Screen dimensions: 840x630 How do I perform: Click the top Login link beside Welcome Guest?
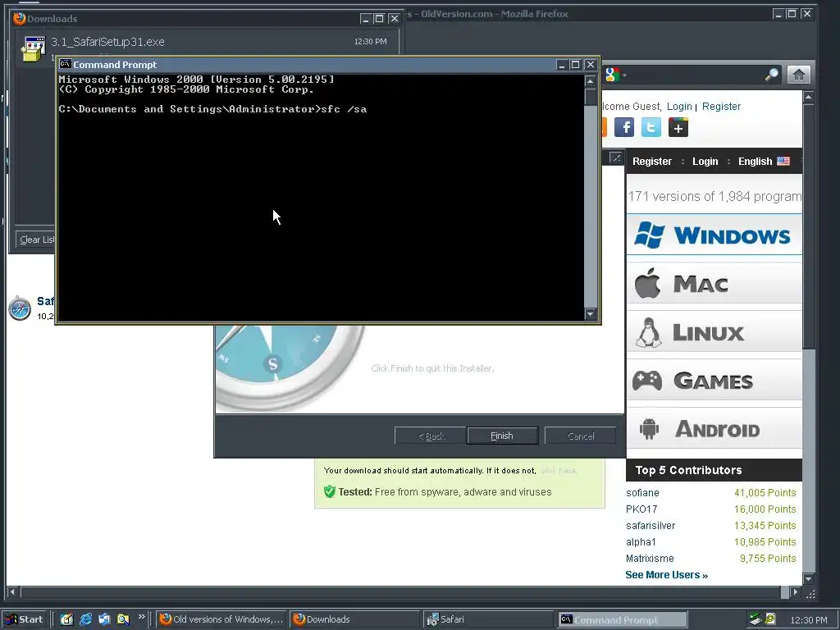coord(679,106)
